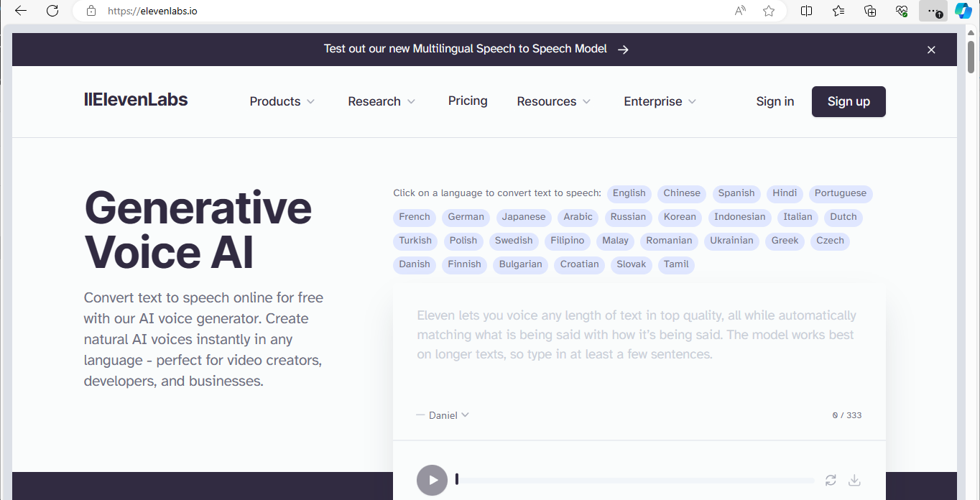Screen dimensions: 980x500
Task: Select the Japanese language chip
Action: click(x=523, y=217)
